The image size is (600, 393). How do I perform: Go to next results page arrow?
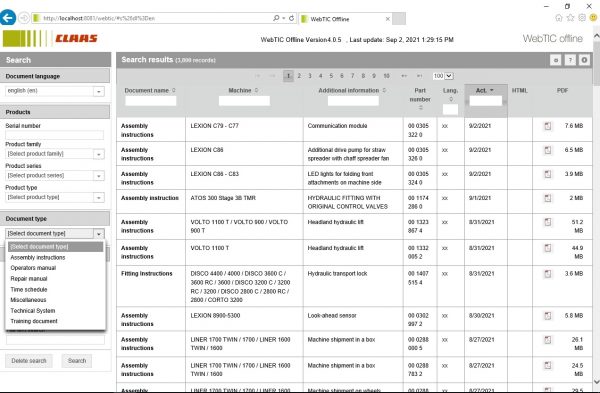click(x=404, y=76)
